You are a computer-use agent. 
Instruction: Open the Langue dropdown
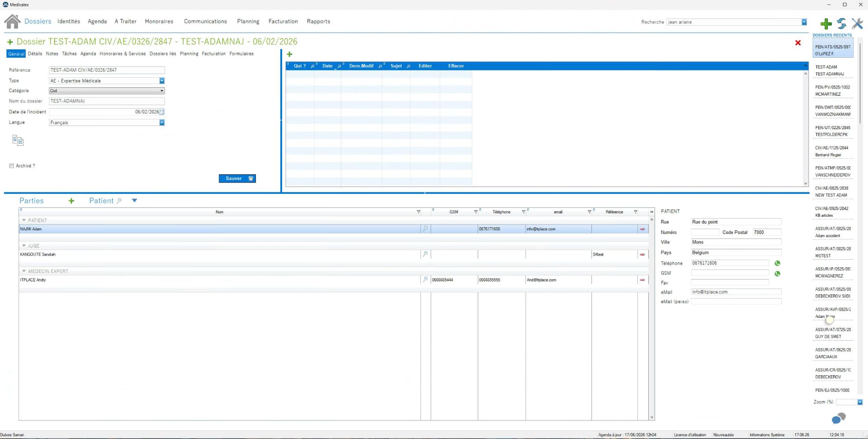pos(162,123)
